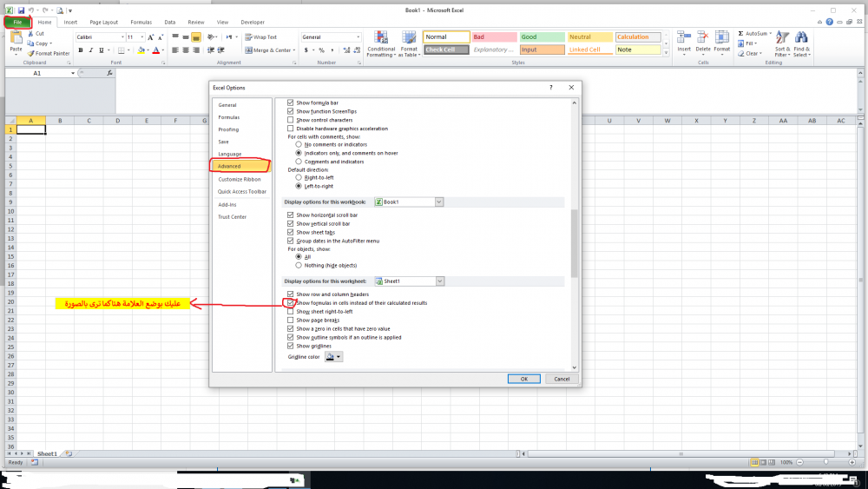Apply the Calculation cell style swatch

pos(638,37)
